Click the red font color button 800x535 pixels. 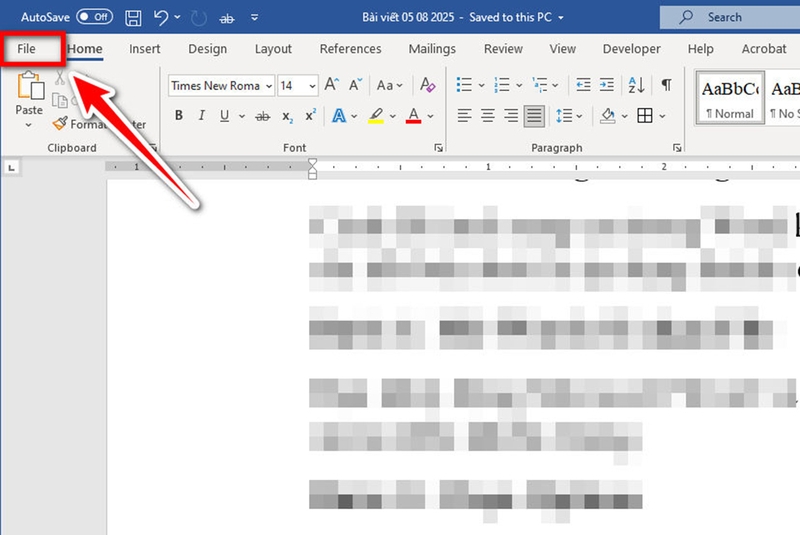tap(414, 116)
